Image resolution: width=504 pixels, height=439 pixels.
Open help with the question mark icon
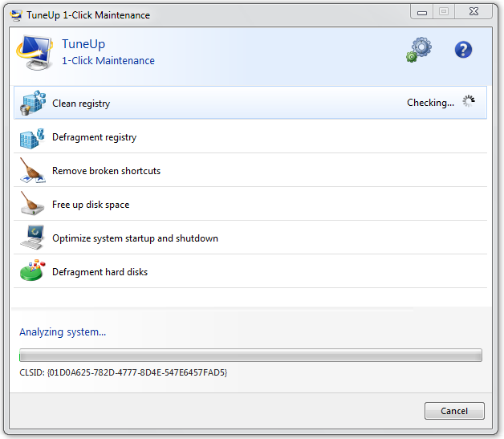pyautogui.click(x=463, y=50)
